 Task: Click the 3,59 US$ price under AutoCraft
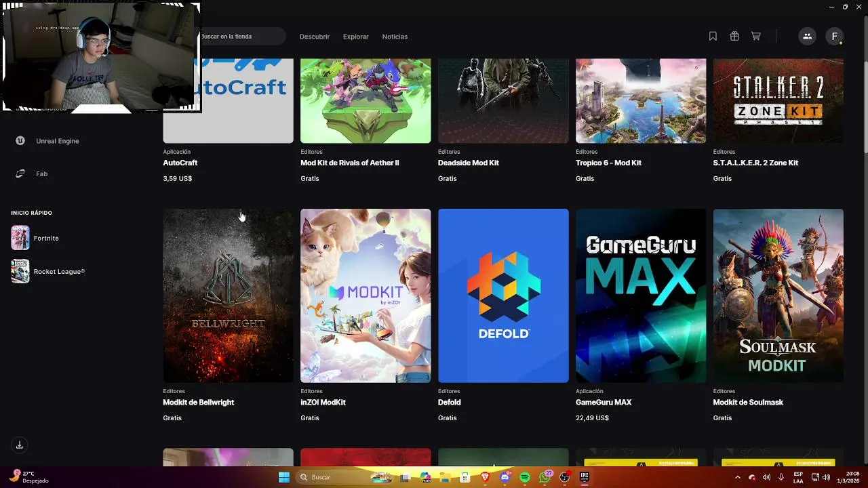(x=178, y=178)
